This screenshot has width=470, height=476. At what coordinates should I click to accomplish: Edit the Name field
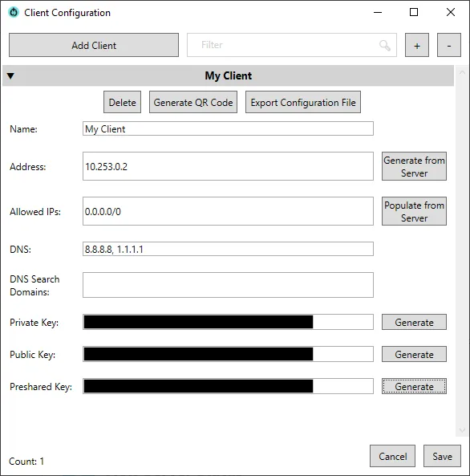pos(228,128)
